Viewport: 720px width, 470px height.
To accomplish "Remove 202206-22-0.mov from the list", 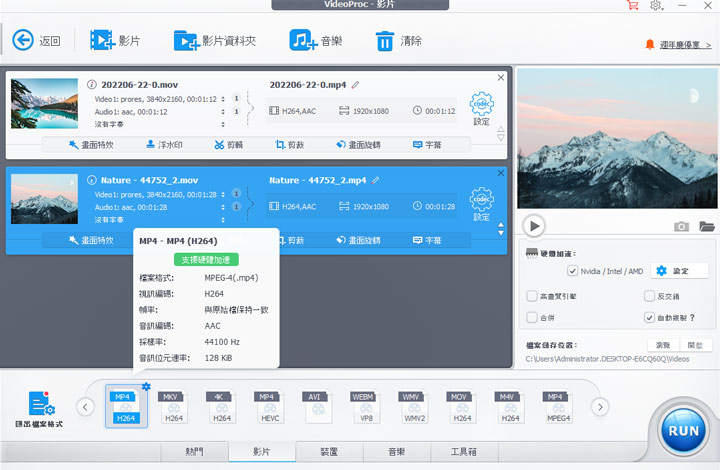I will point(501,78).
